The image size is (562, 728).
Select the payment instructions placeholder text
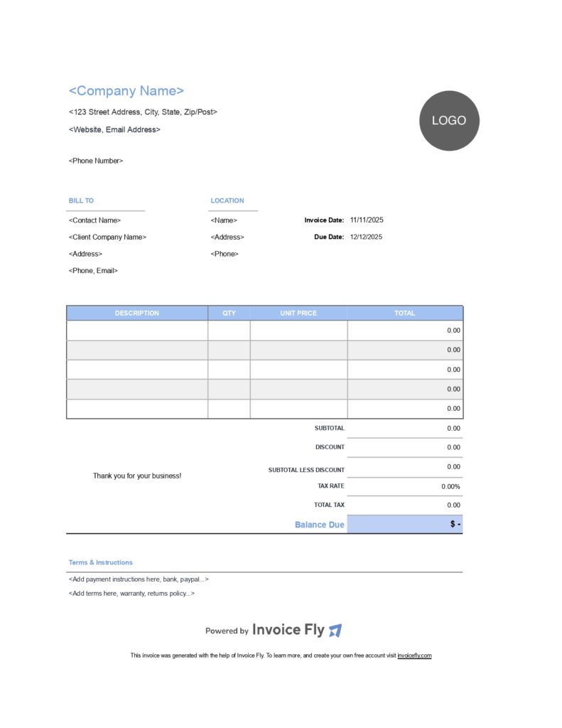[x=139, y=579]
